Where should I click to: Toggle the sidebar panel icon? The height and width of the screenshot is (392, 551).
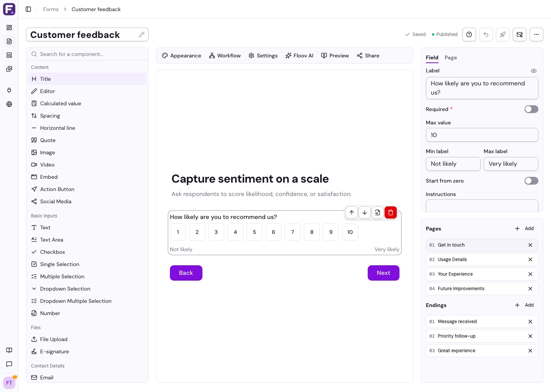tap(28, 9)
